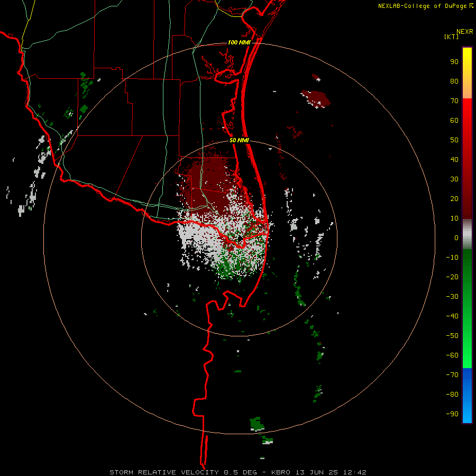Click the 10 value on the velocity scale
The image size is (476, 476).
coord(454,218)
